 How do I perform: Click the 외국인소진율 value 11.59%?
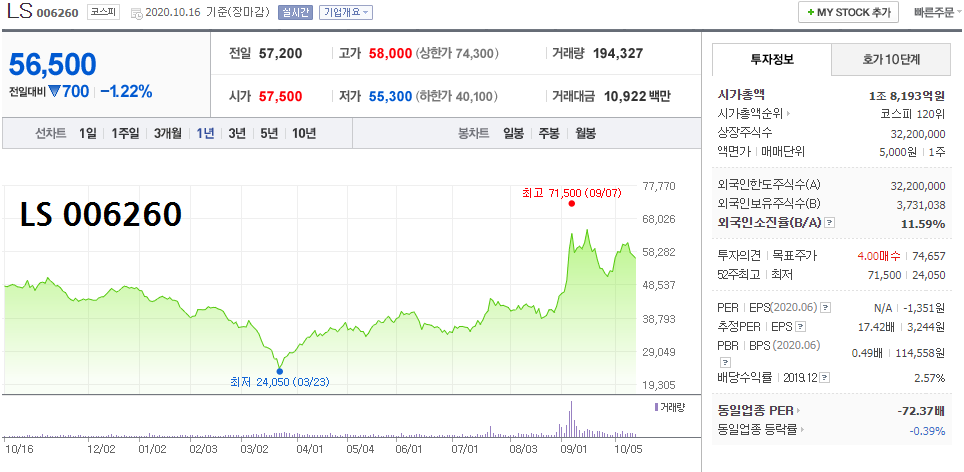tap(923, 224)
